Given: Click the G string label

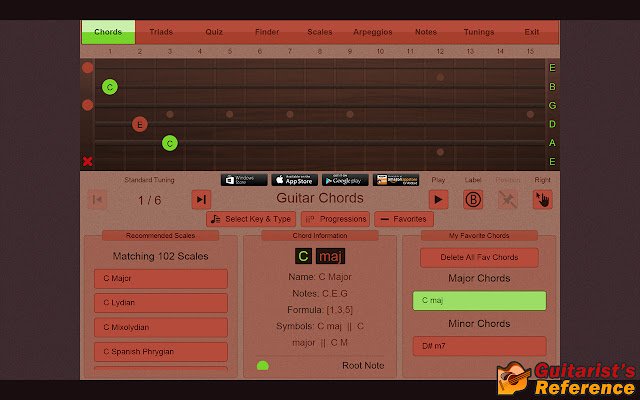Looking at the screenshot, I should (x=552, y=105).
